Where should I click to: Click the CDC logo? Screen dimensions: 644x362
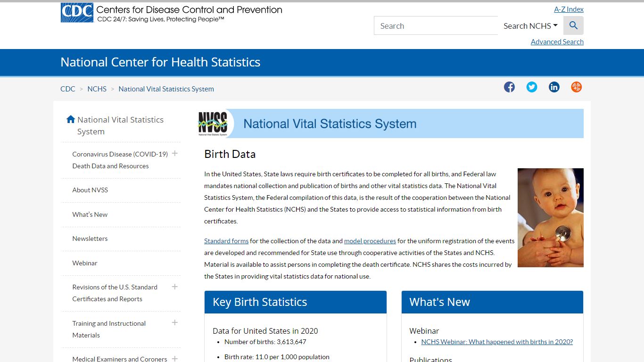click(x=77, y=13)
